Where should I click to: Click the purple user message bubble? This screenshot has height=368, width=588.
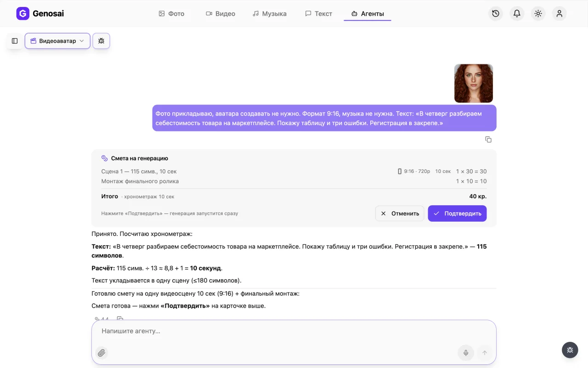[324, 118]
